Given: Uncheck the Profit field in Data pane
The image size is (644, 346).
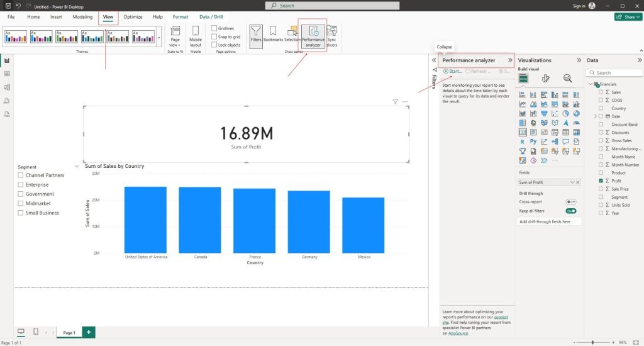Looking at the screenshot, I should click(x=601, y=181).
